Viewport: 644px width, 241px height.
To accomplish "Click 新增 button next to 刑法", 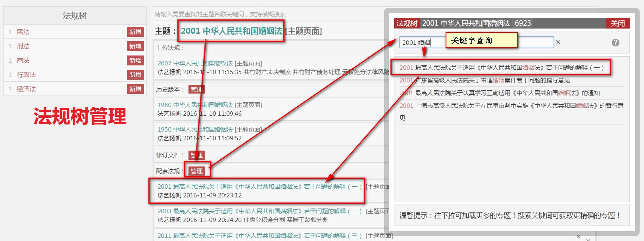I will coord(135,46).
